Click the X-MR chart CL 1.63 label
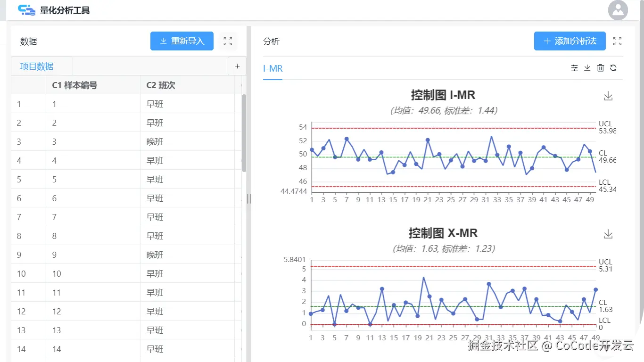 (x=605, y=306)
